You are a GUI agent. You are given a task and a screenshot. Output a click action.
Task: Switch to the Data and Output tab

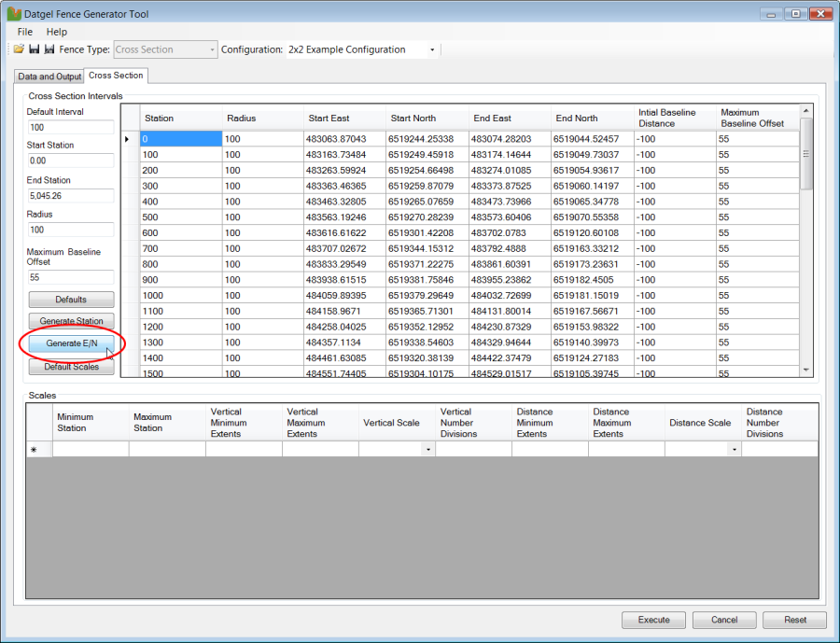click(49, 77)
